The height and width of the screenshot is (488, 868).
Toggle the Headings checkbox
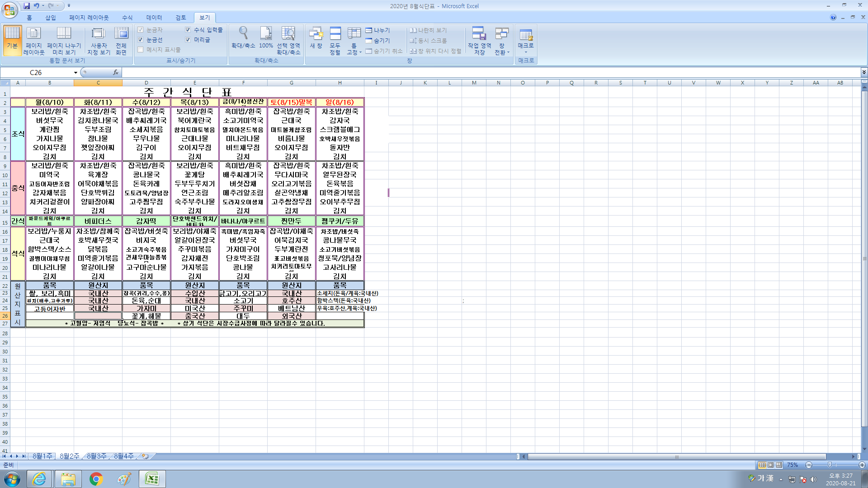(x=188, y=40)
